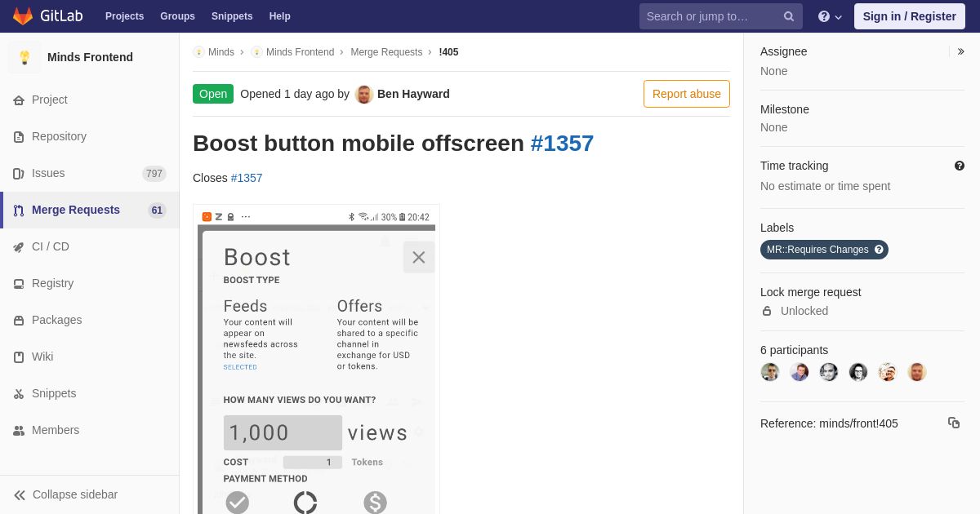This screenshot has width=980, height=514.
Task: Open the fourth participant avatar
Action: point(858,372)
